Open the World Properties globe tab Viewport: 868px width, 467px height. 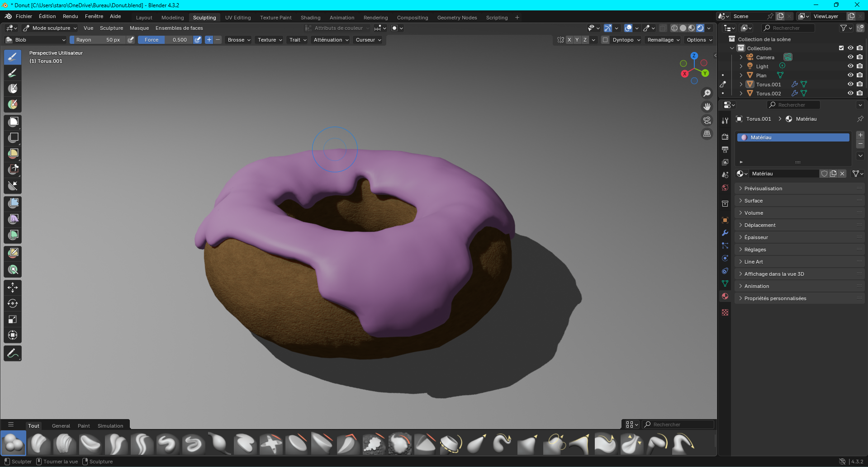725,188
